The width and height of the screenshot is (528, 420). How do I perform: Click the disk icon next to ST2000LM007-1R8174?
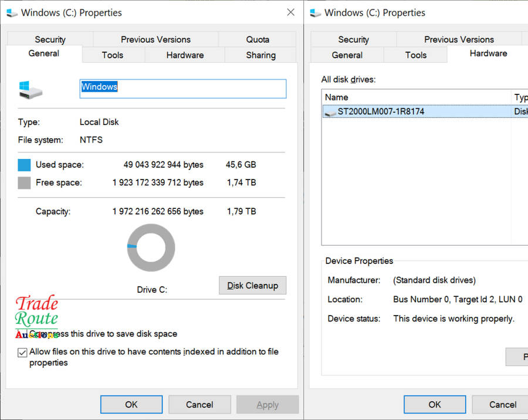pyautogui.click(x=330, y=111)
